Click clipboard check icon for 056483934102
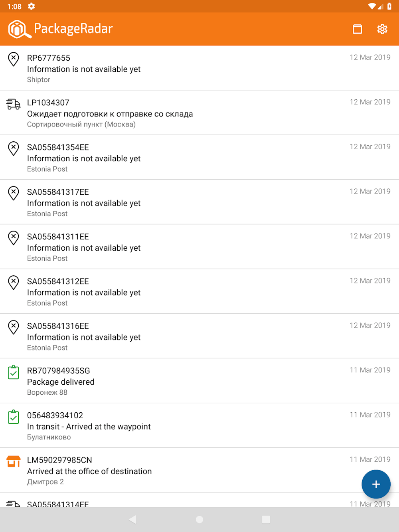 [x=14, y=417]
